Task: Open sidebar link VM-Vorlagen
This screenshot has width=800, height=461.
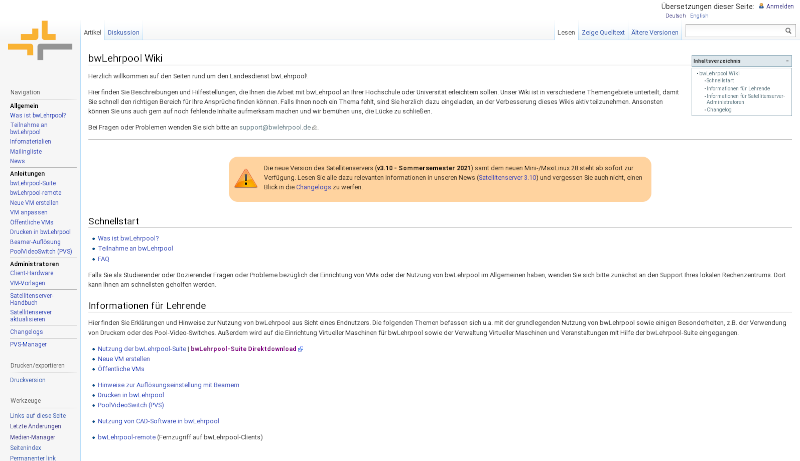Action: 28,283
